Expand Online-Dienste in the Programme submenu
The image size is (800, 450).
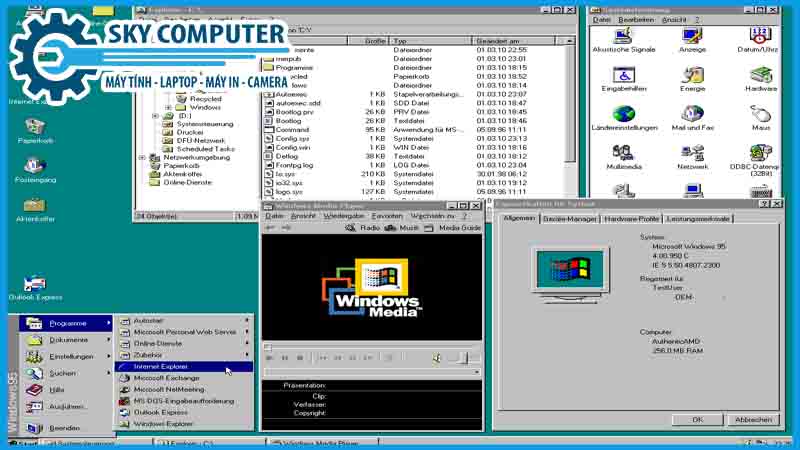coord(184,343)
